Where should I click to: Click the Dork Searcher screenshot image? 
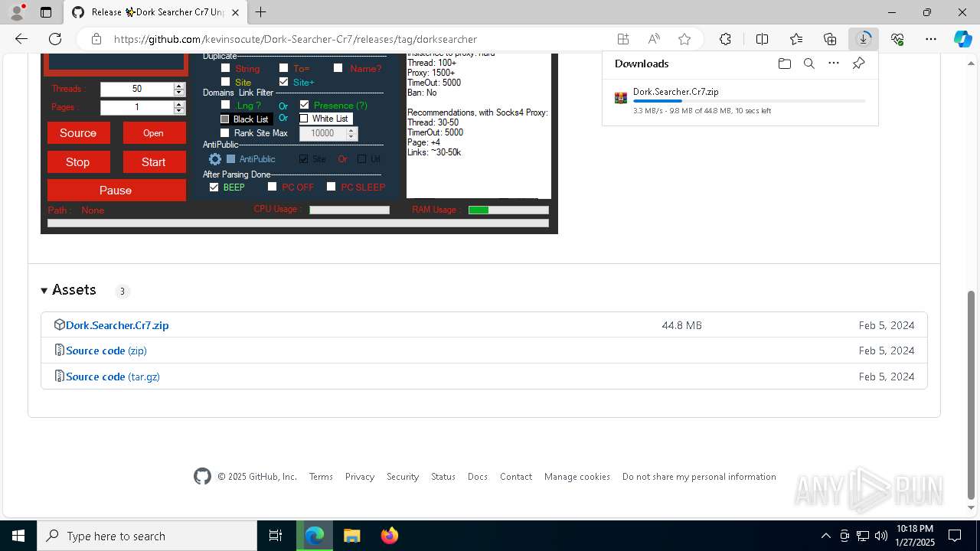pyautogui.click(x=299, y=144)
